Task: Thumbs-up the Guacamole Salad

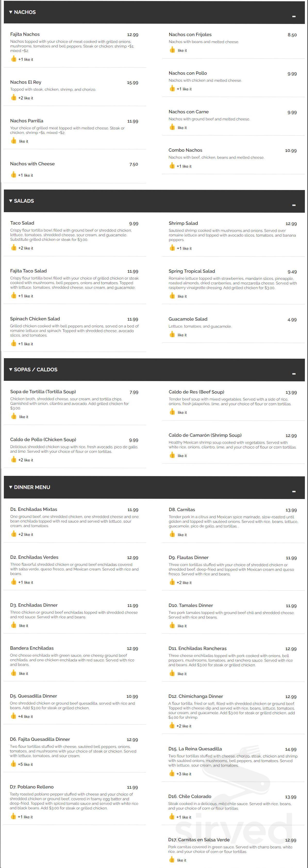Action: point(172,334)
